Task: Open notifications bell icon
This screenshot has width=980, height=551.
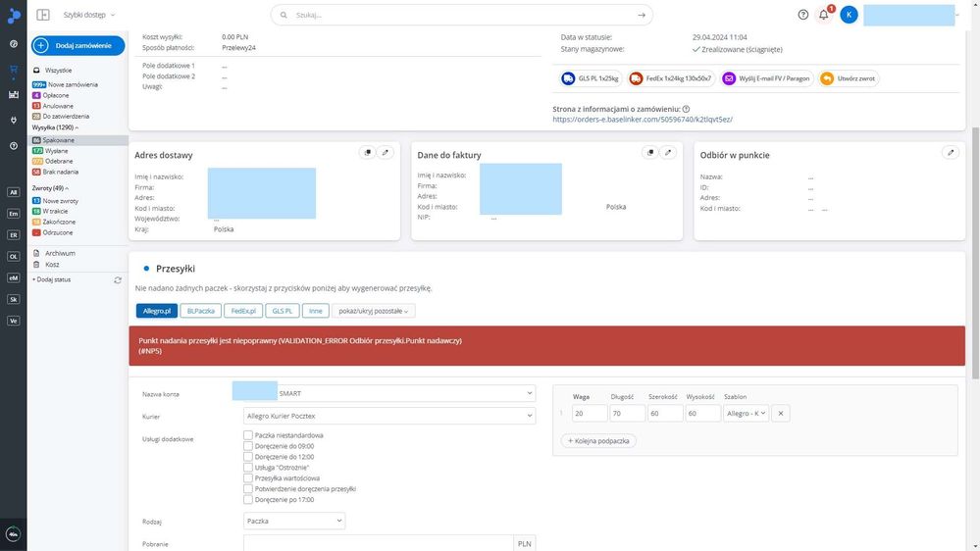Action: [824, 15]
